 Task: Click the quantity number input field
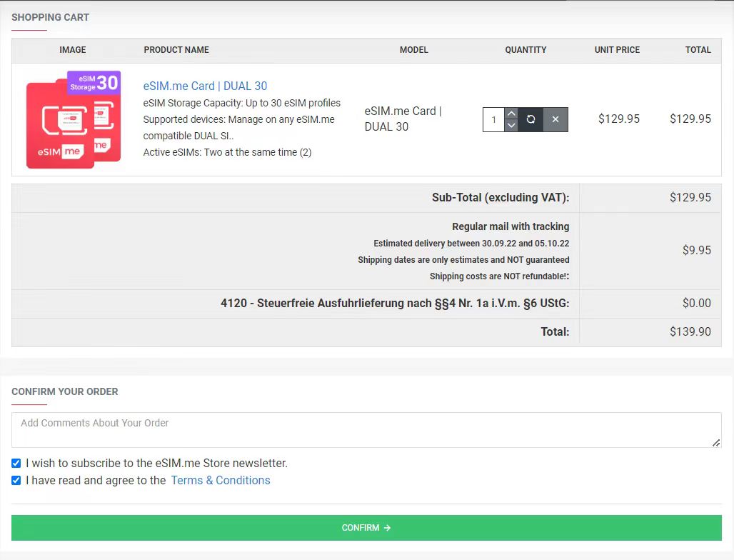tap(493, 119)
